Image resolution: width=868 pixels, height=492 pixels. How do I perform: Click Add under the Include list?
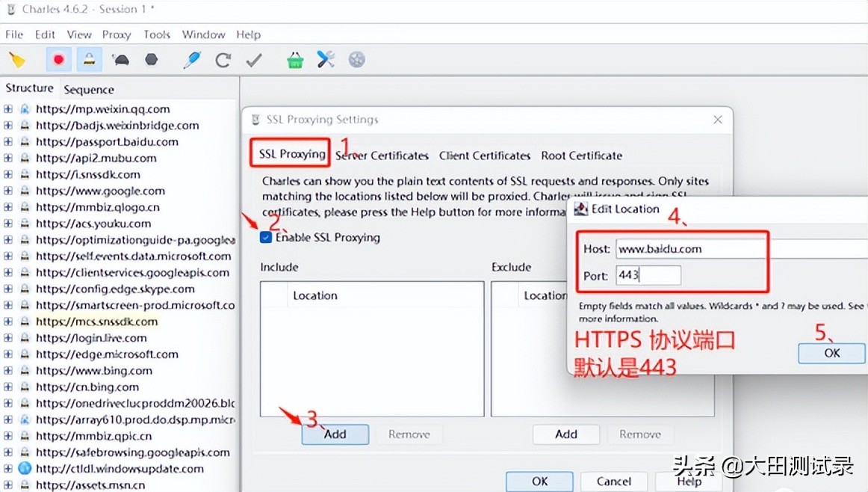pyautogui.click(x=335, y=434)
